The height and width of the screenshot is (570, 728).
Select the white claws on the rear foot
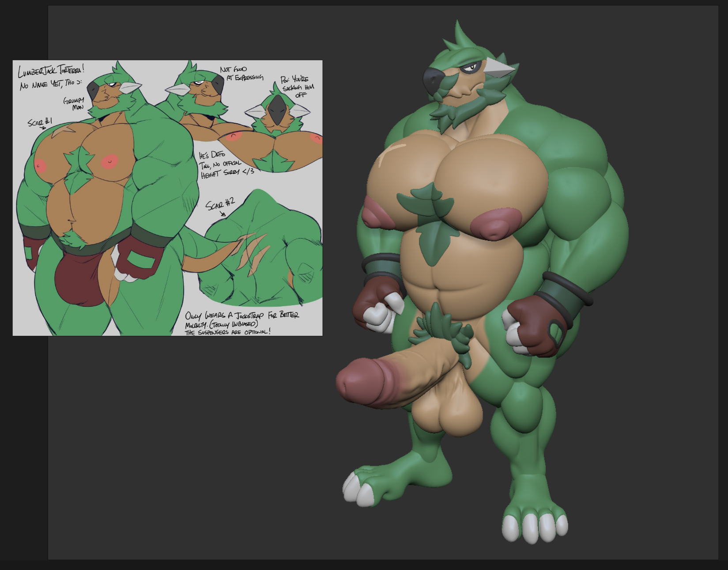tap(534, 528)
